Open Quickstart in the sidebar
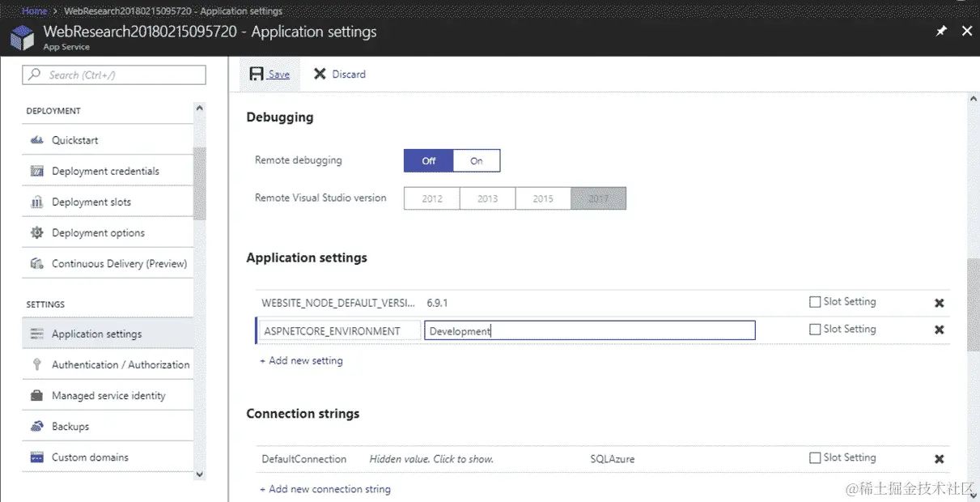The height and width of the screenshot is (502, 980). [108, 140]
